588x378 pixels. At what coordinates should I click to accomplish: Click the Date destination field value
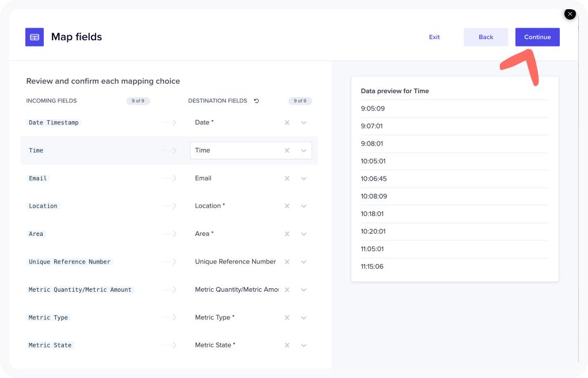(204, 122)
